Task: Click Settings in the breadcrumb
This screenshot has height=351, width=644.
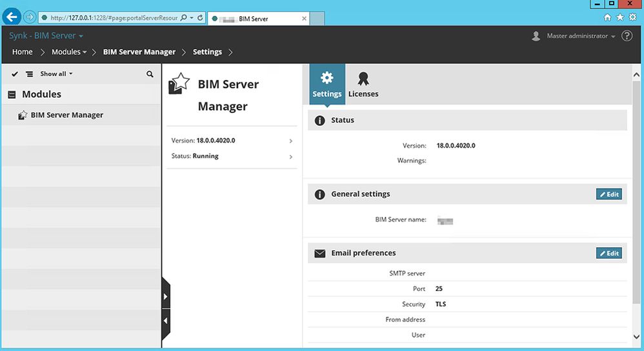Action: click(x=207, y=52)
